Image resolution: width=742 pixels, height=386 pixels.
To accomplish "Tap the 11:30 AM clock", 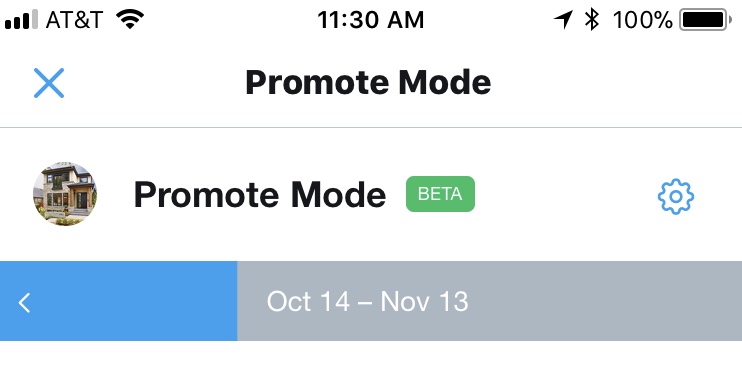I will click(371, 20).
